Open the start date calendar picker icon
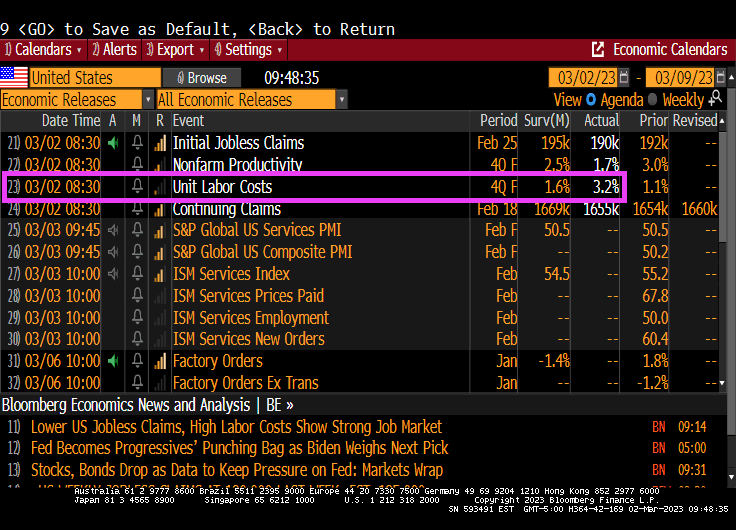 click(x=625, y=78)
